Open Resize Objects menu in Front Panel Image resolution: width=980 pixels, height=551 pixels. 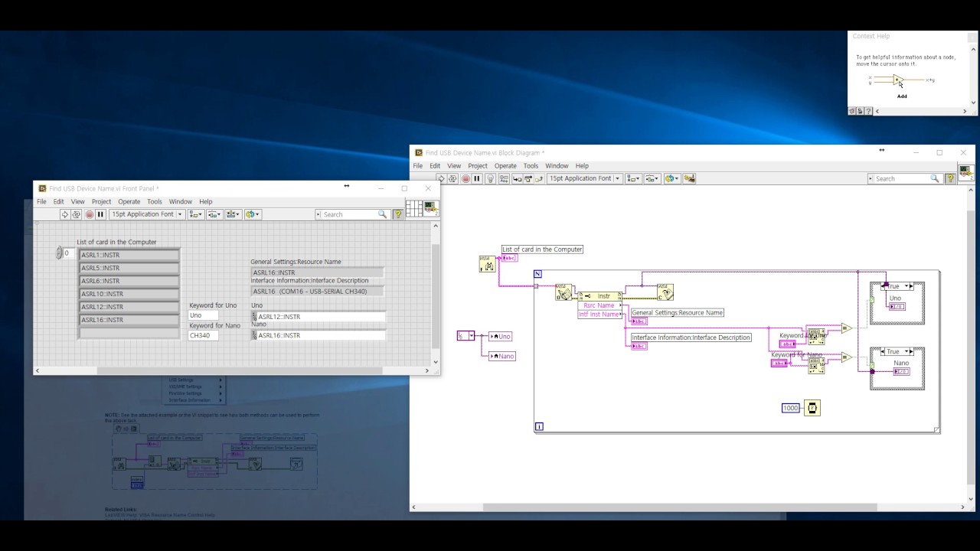pos(233,214)
